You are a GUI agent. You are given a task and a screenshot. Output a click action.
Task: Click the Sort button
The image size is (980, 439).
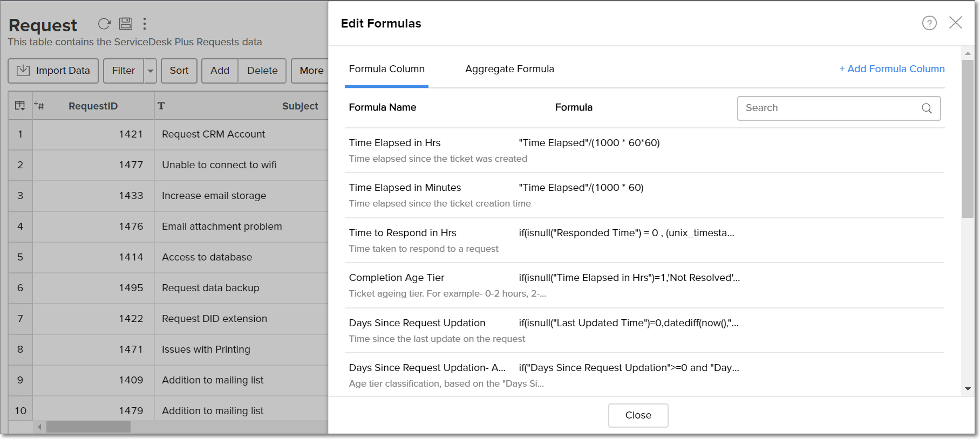click(x=179, y=71)
